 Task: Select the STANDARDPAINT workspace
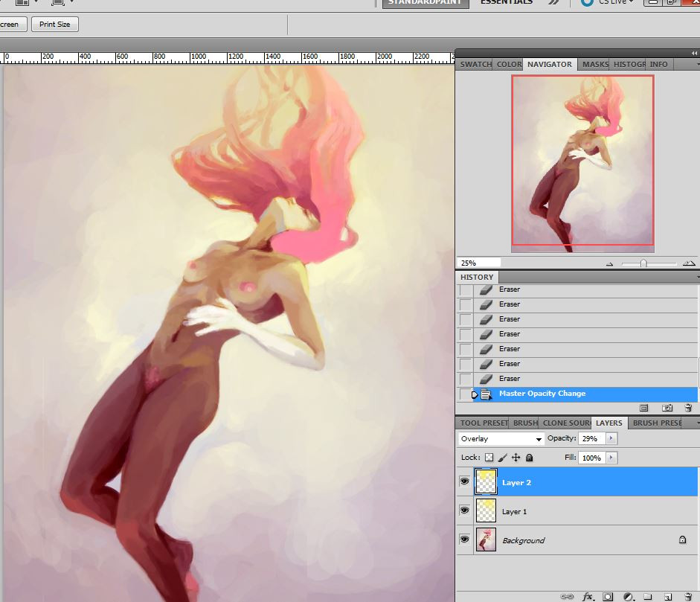click(x=425, y=3)
